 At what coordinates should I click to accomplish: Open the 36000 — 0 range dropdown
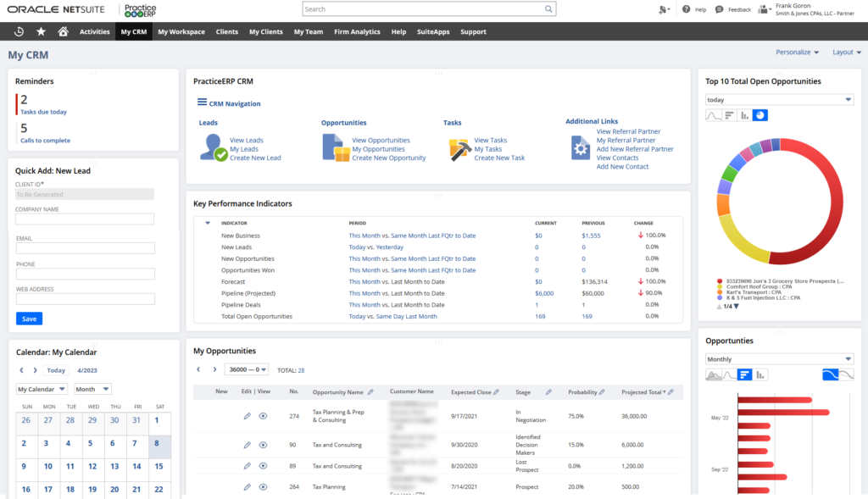point(247,369)
